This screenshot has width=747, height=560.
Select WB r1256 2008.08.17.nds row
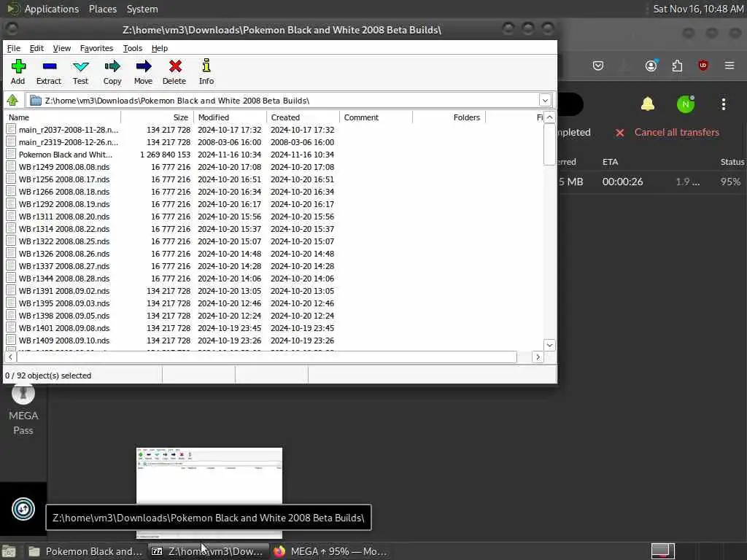274,179
